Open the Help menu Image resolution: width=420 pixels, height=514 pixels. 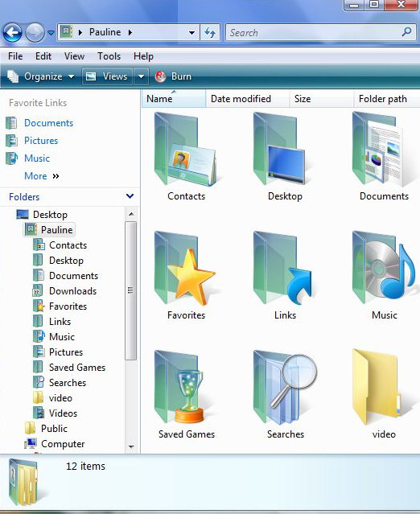(143, 56)
